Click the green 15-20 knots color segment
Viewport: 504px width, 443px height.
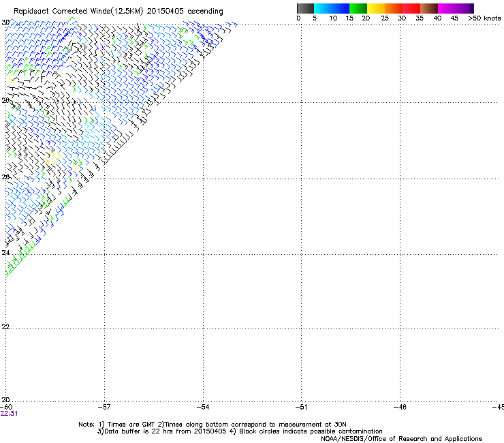click(358, 8)
